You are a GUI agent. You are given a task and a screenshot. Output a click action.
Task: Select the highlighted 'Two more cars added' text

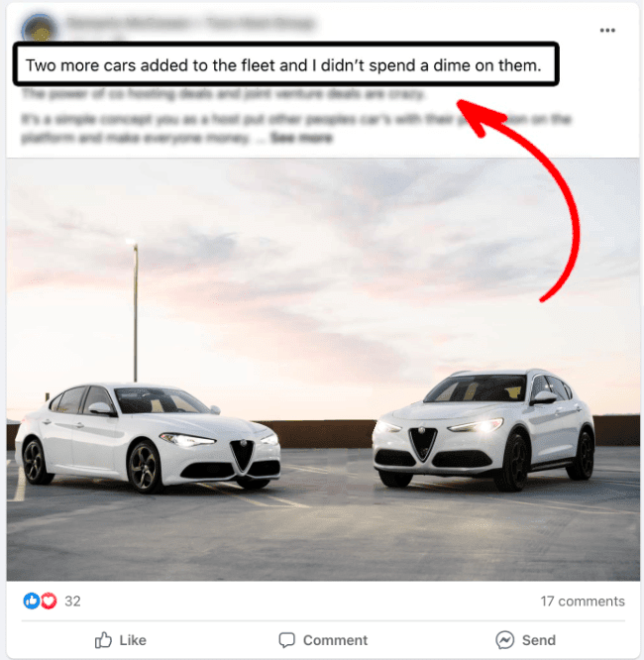(x=283, y=65)
